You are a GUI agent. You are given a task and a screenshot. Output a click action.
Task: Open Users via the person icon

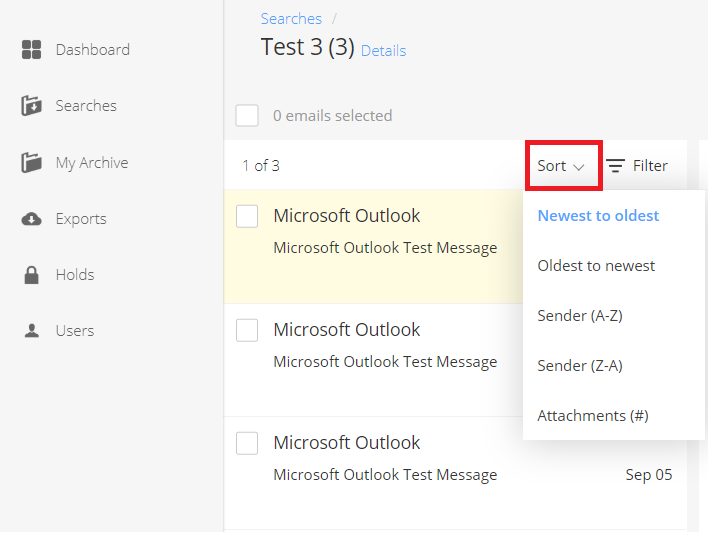point(31,331)
